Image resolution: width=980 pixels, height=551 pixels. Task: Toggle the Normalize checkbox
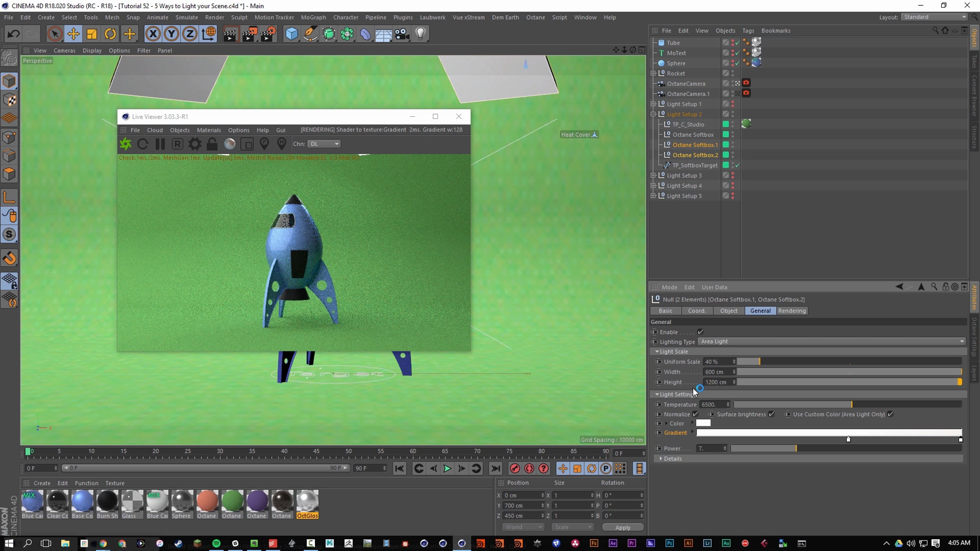(x=695, y=414)
